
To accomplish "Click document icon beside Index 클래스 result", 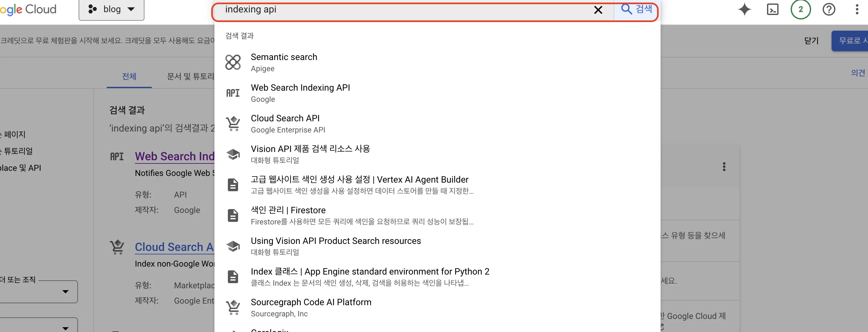I will click(233, 277).
